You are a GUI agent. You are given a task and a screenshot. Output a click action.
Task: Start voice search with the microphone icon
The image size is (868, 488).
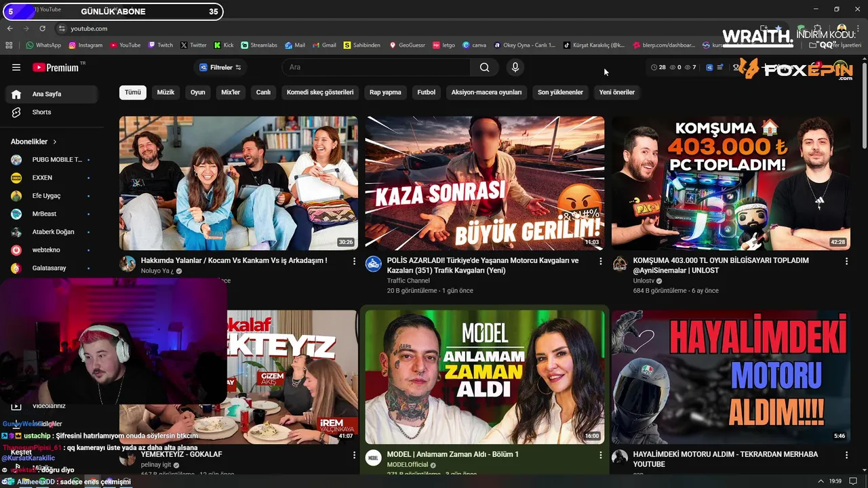[515, 67]
